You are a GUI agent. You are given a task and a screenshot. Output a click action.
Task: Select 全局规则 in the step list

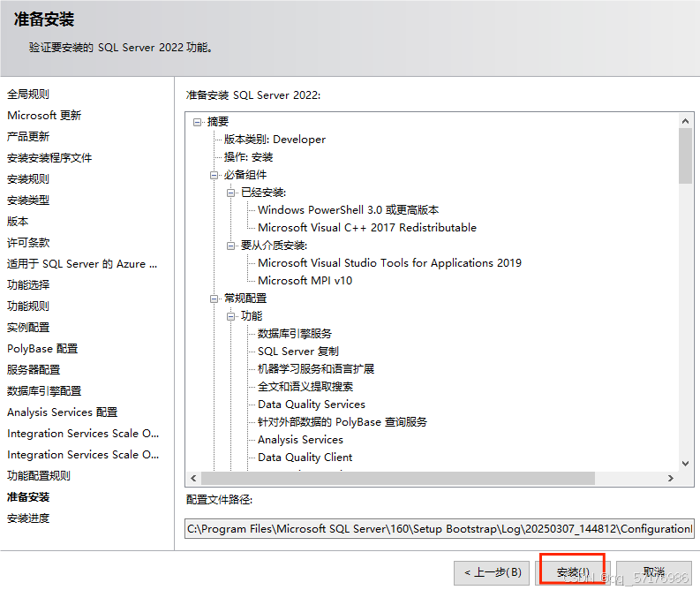[x=28, y=95]
